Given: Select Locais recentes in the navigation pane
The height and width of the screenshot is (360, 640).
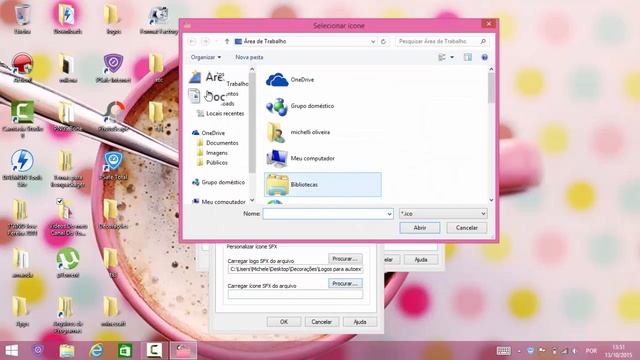Looking at the screenshot, I should coord(220,113).
